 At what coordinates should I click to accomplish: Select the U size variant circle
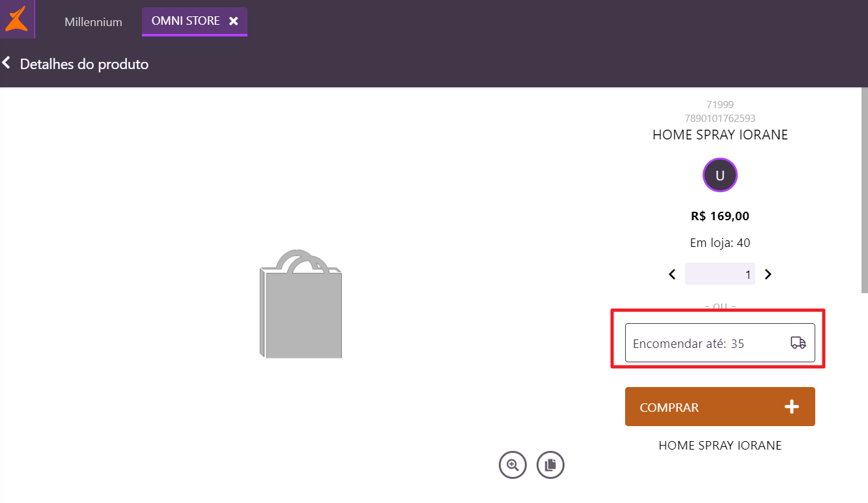tap(720, 175)
